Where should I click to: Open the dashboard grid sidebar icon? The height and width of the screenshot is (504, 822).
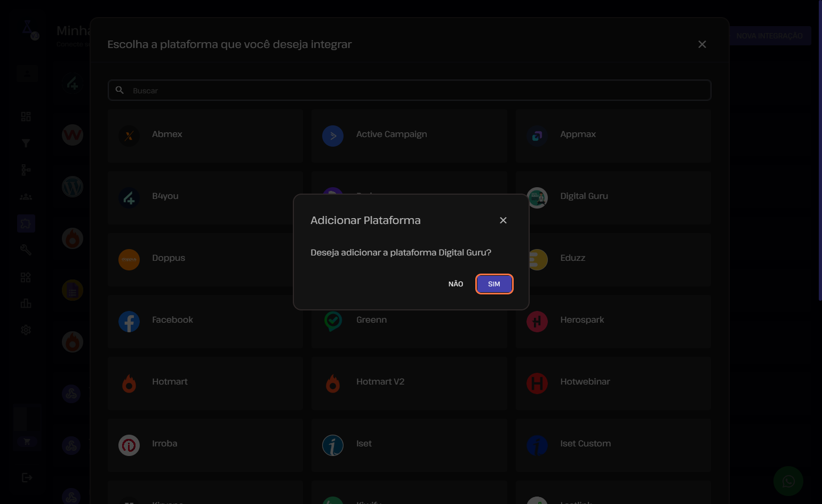pyautogui.click(x=26, y=116)
